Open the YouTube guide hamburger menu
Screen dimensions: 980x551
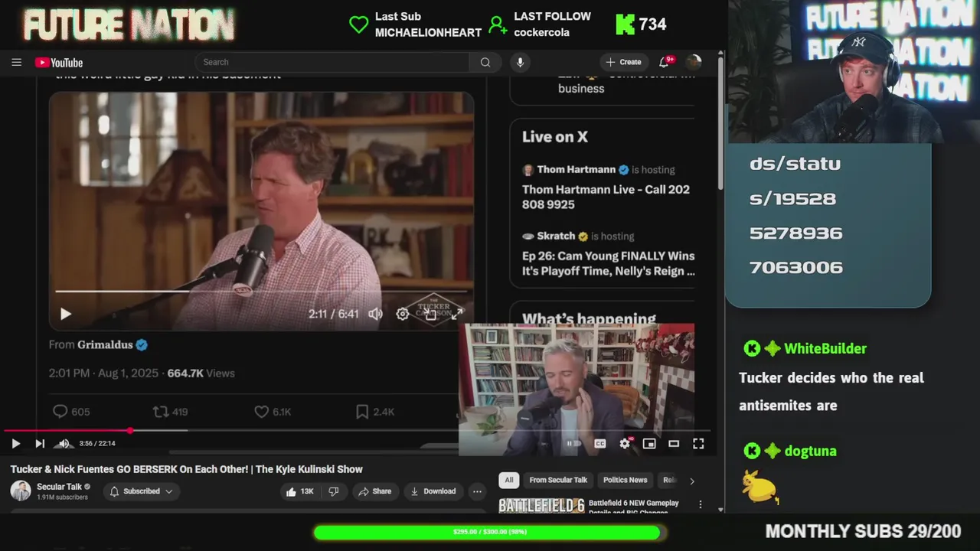(16, 63)
